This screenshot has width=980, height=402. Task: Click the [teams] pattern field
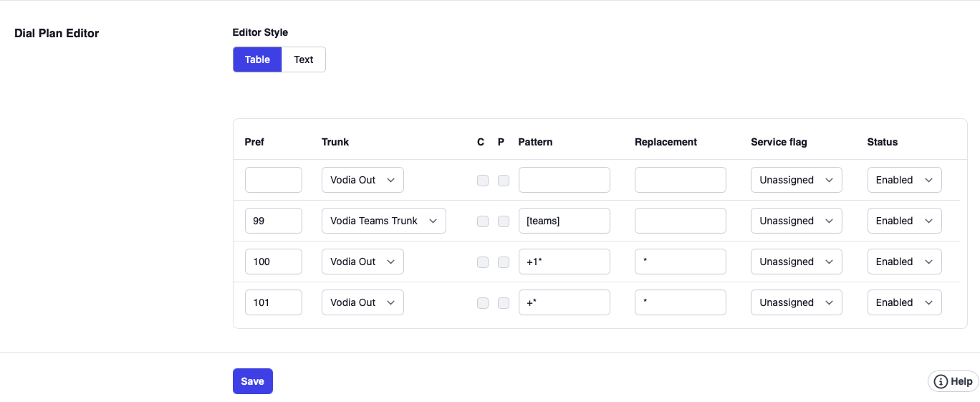tap(564, 221)
